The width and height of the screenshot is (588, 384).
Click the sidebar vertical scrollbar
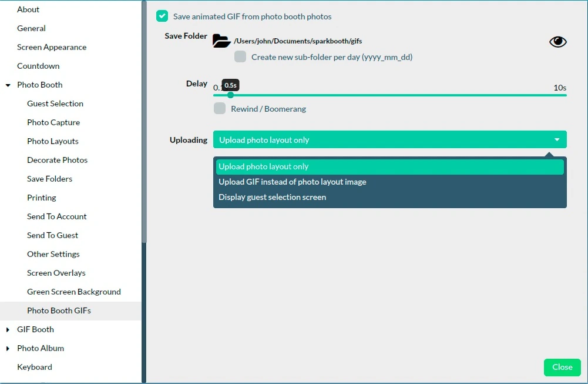(144, 122)
